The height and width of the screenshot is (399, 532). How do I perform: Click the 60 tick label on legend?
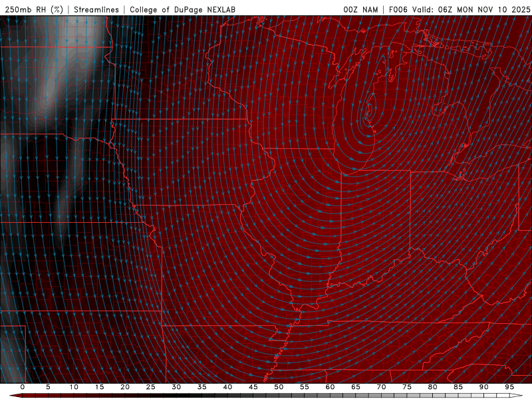(x=330, y=387)
